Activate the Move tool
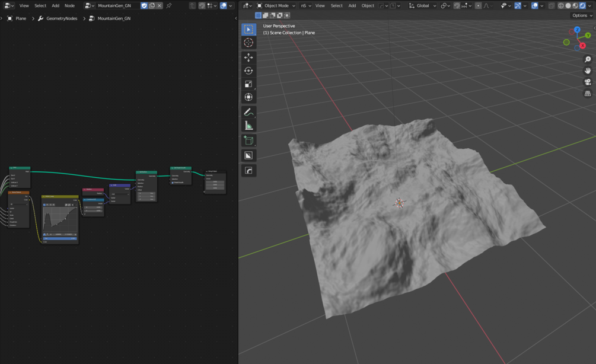 point(248,58)
